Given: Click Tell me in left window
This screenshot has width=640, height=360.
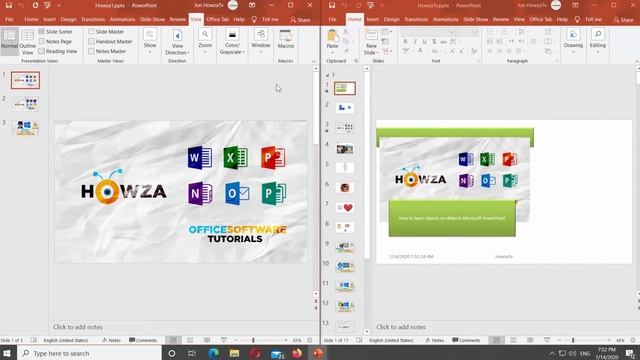Looking at the screenshot, I should (x=266, y=19).
